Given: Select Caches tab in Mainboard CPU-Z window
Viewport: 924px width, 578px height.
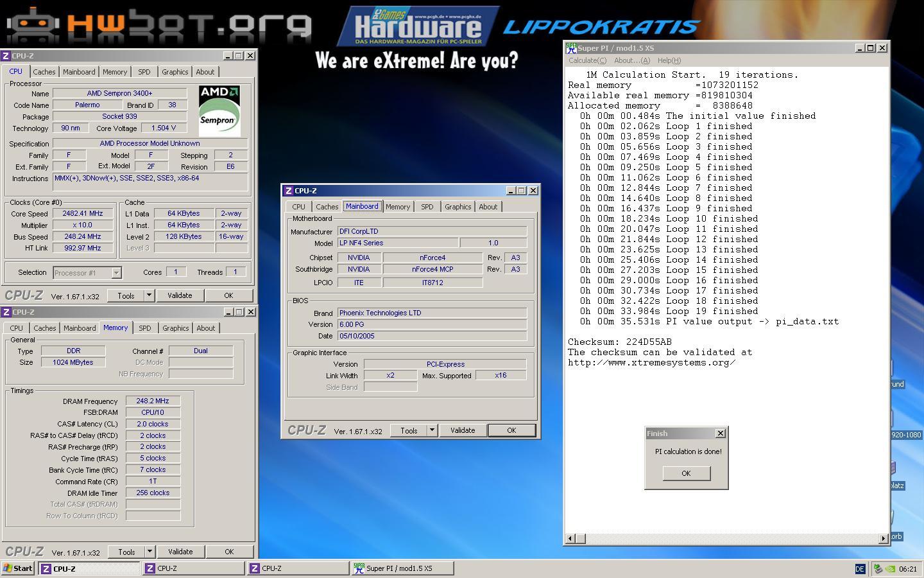Looking at the screenshot, I should pyautogui.click(x=327, y=207).
